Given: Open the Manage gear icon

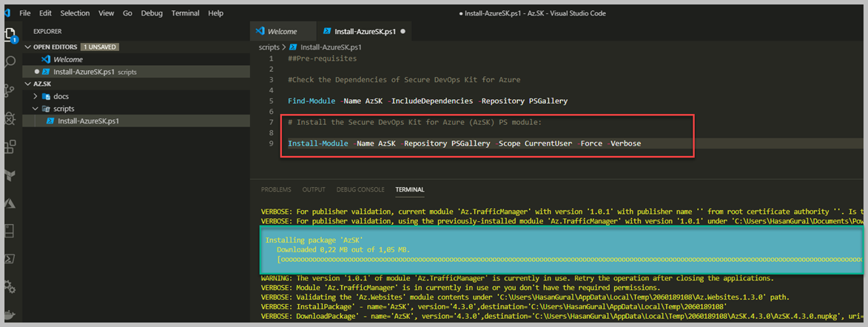Looking at the screenshot, I should pyautogui.click(x=10, y=286).
